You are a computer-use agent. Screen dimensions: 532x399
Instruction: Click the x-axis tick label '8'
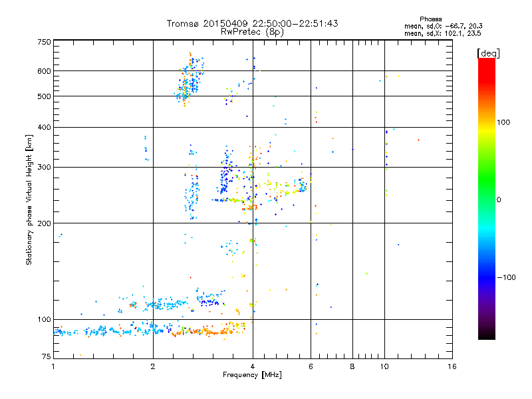(x=352, y=366)
